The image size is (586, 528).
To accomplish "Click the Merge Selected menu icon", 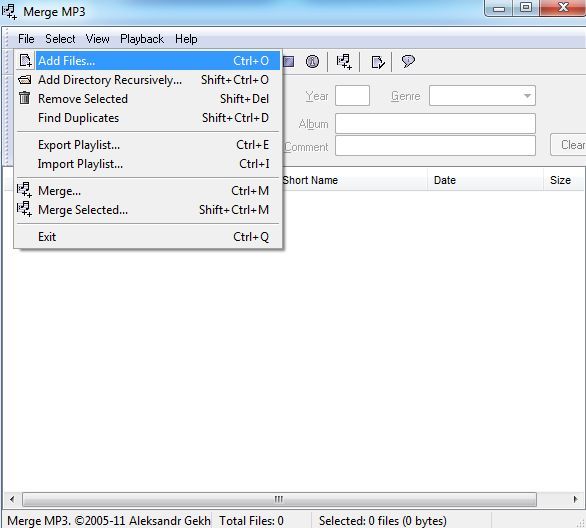I will click(24, 209).
